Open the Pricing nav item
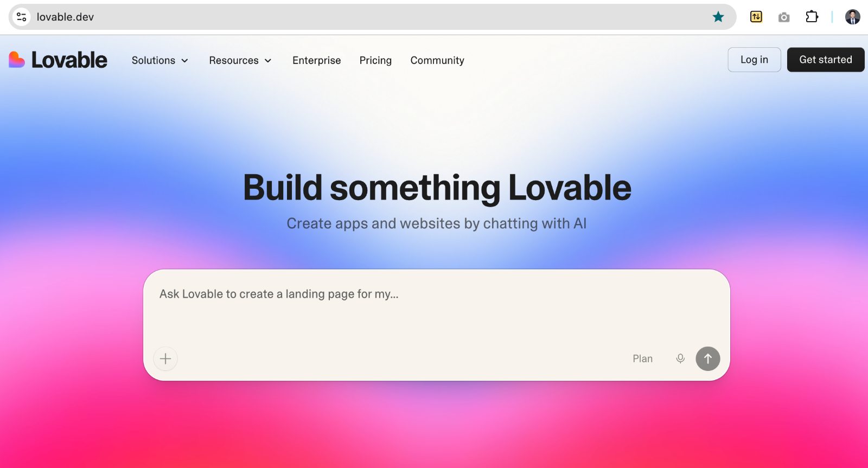Image resolution: width=868 pixels, height=468 pixels. pyautogui.click(x=375, y=60)
